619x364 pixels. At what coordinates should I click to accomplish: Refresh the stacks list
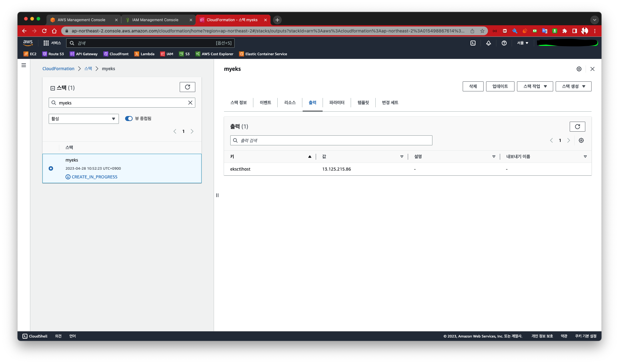187,87
